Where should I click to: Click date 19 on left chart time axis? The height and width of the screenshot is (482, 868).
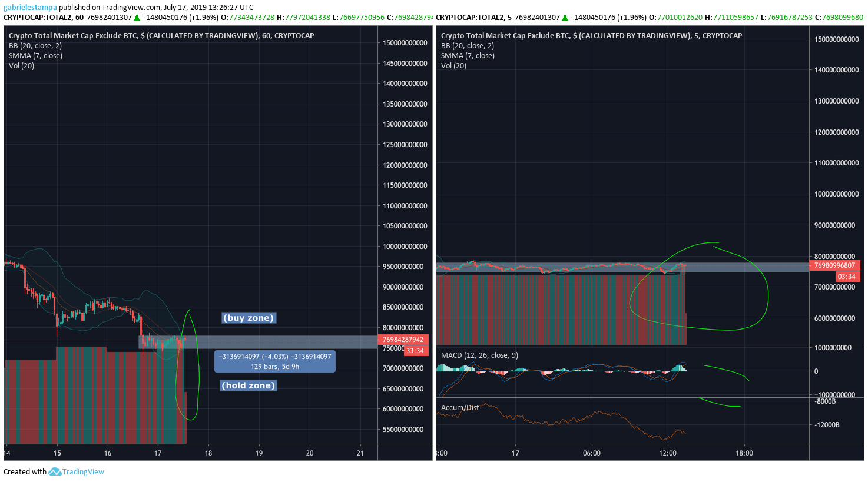[x=259, y=453]
